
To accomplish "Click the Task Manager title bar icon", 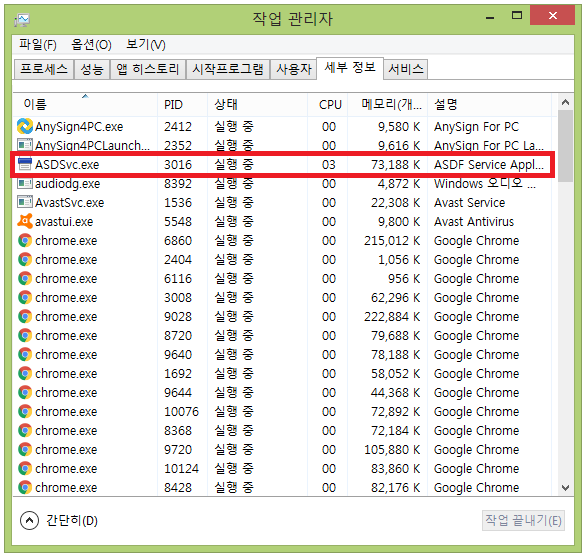I will pyautogui.click(x=22, y=20).
